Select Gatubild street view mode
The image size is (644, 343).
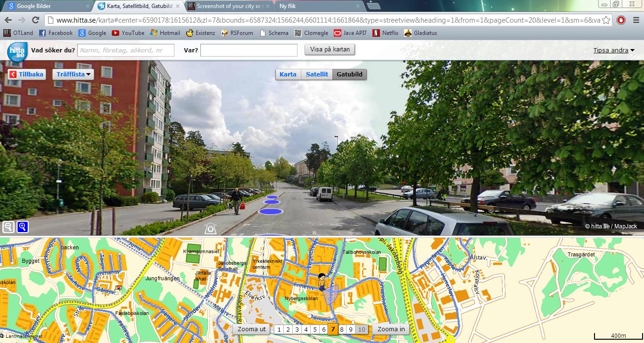(349, 75)
